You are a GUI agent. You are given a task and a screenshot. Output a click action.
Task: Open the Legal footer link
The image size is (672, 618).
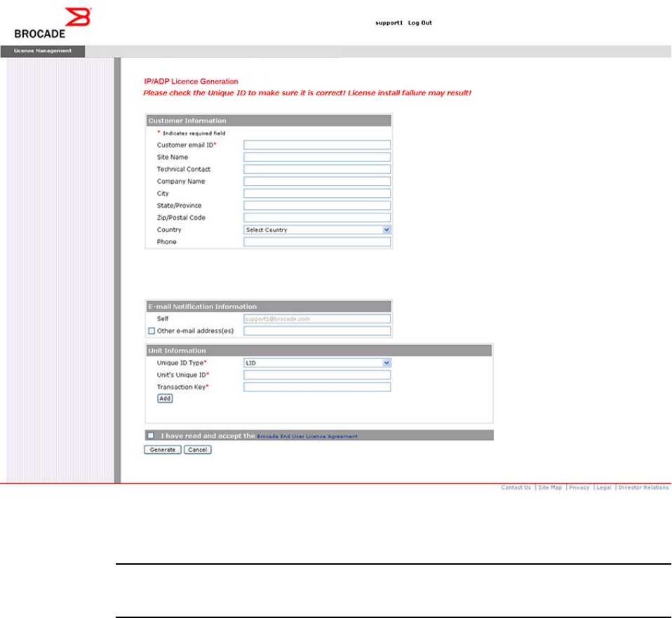[x=604, y=488]
